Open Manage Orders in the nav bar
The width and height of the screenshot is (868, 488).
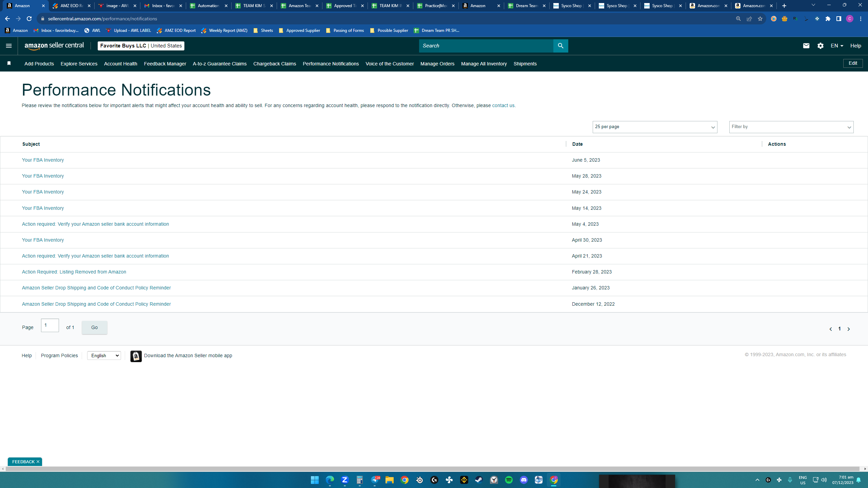point(437,64)
